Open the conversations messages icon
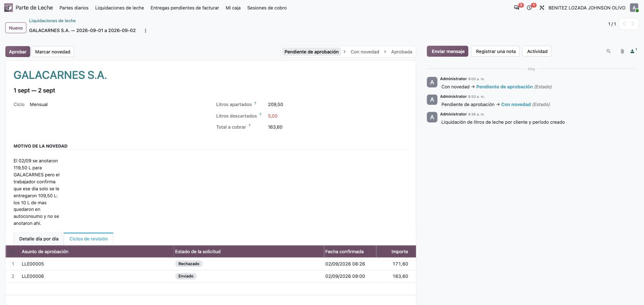 point(517,8)
